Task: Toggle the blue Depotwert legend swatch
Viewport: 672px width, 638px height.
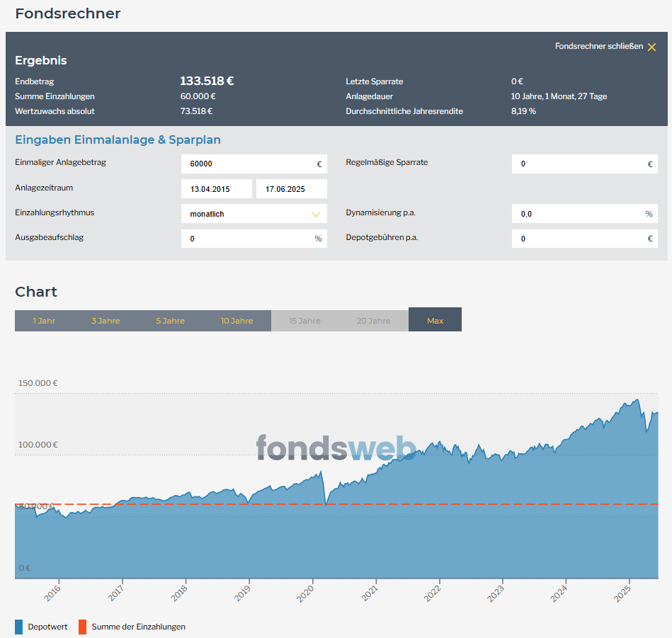Action: click(19, 627)
